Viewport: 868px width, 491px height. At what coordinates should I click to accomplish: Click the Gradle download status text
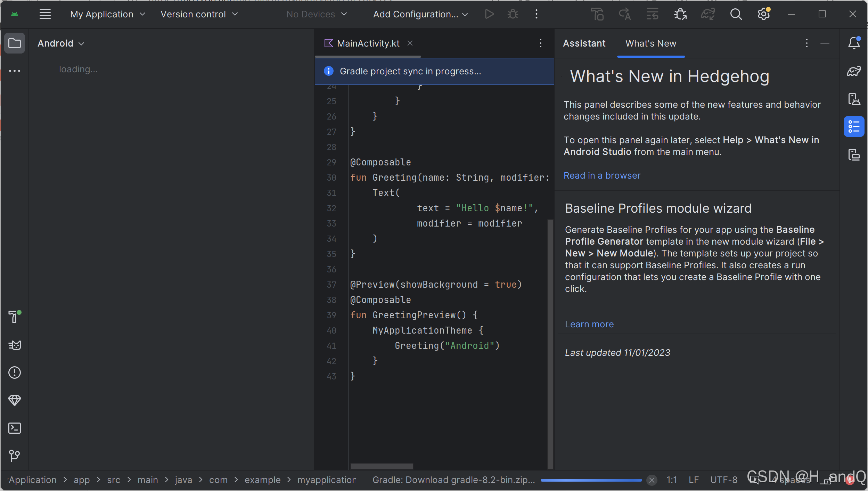pos(453,480)
